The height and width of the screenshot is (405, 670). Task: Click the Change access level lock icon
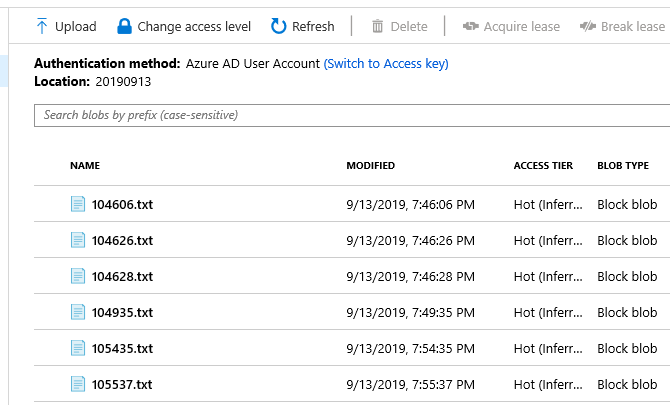(x=124, y=26)
